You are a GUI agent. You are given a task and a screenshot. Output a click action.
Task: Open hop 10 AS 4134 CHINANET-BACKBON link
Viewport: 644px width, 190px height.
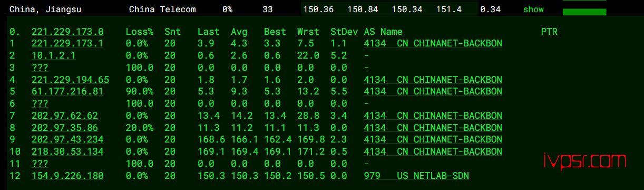point(433,152)
